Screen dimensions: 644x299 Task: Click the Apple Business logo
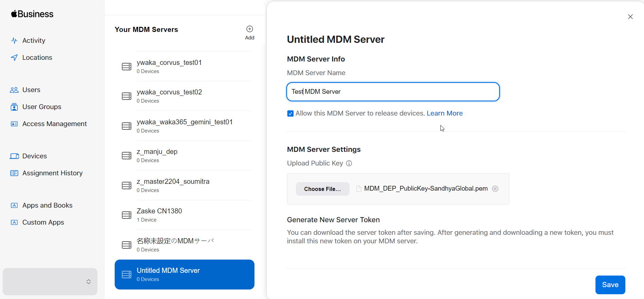click(32, 14)
